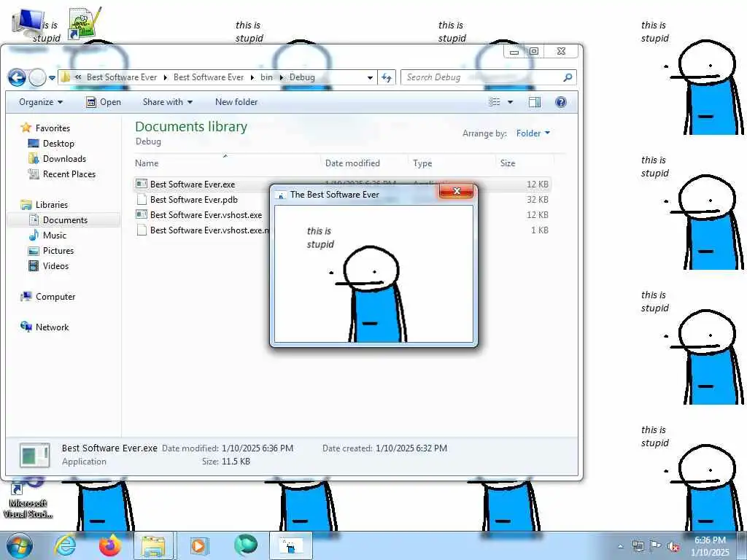Click the icon of Best Software Ever.vshost.exe.manifest file
The height and width of the screenshot is (560, 747).
(141, 230)
